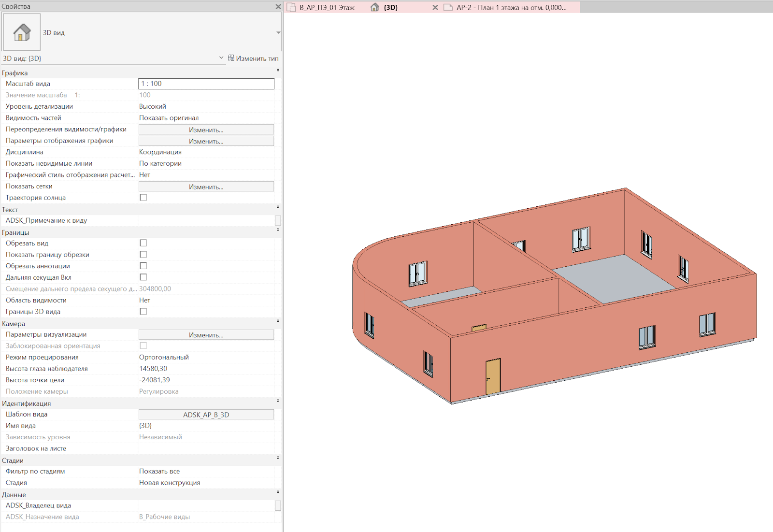The image size is (773, 532).
Task: Close the Свойства panel
Action: 278,7
